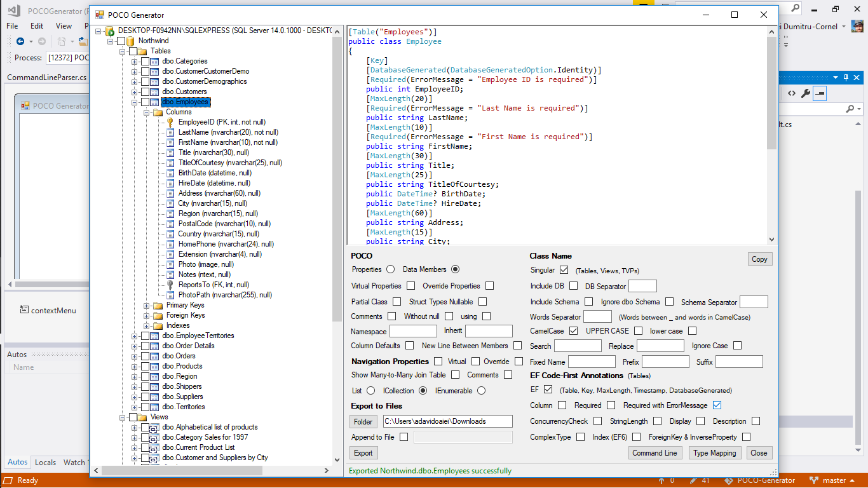This screenshot has height=488, width=868.
Task: Click the POCO Generator window title icon
Action: [x=98, y=15]
